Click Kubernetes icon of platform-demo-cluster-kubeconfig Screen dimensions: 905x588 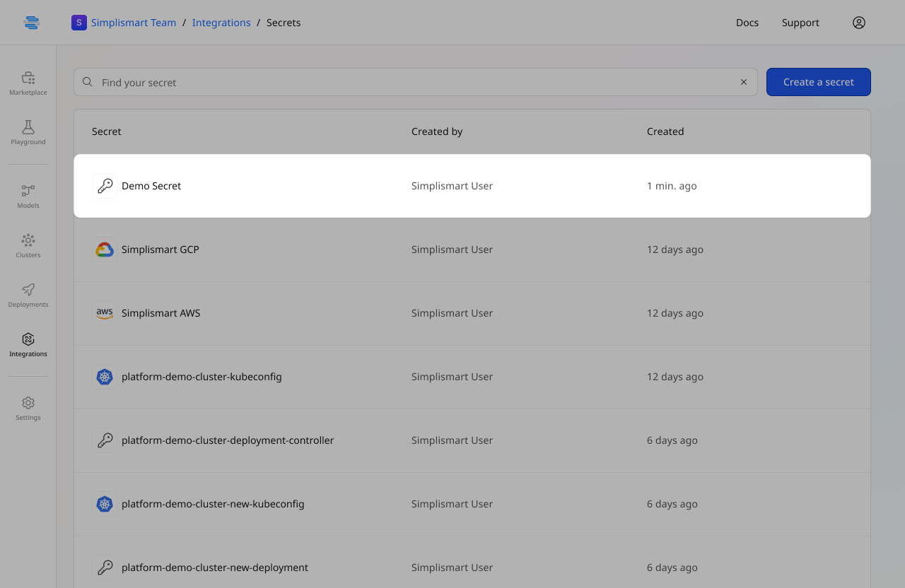105,377
